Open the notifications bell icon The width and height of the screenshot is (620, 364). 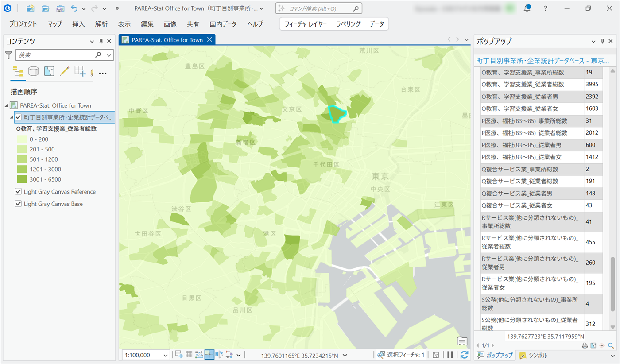(527, 8)
